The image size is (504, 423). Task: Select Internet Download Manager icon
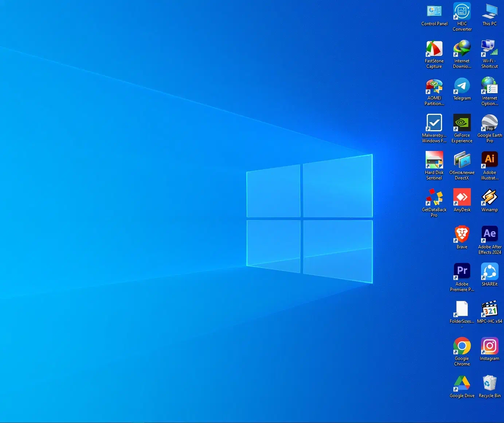[x=462, y=49]
